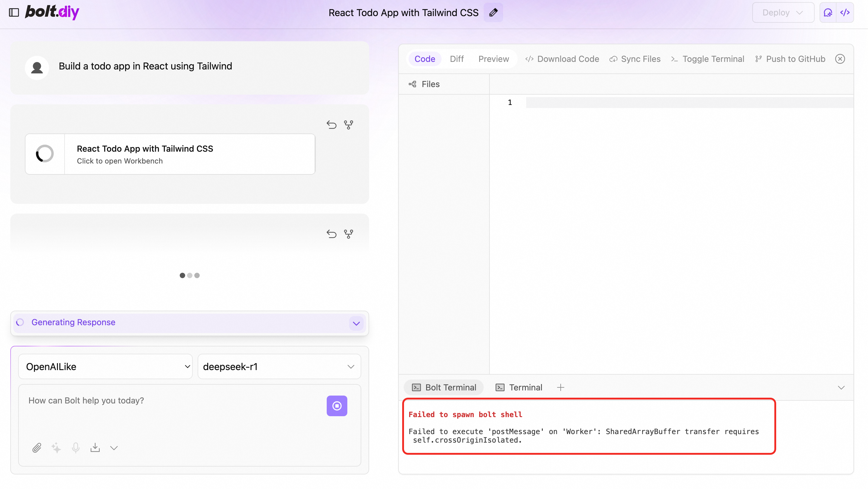This screenshot has height=489, width=868.
Task: Fork chat from first assistant message
Action: [x=349, y=125]
